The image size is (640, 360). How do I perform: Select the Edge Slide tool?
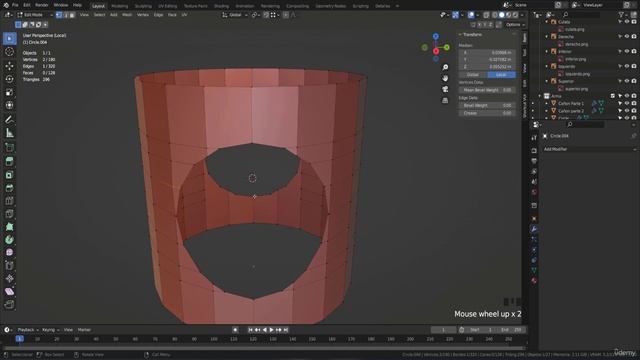pyautogui.click(x=9, y=266)
